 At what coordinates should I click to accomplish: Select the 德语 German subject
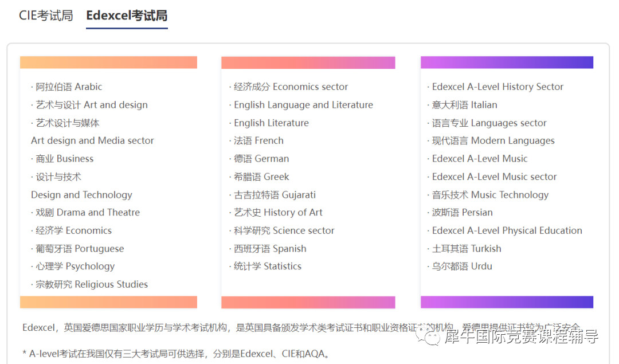[x=261, y=159]
